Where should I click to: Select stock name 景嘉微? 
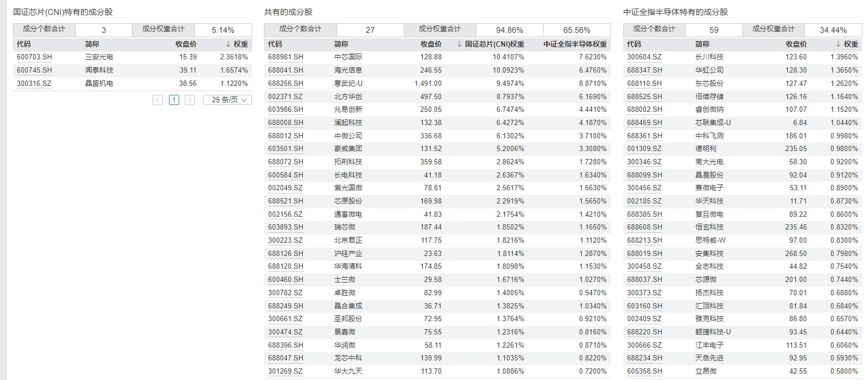click(x=344, y=332)
